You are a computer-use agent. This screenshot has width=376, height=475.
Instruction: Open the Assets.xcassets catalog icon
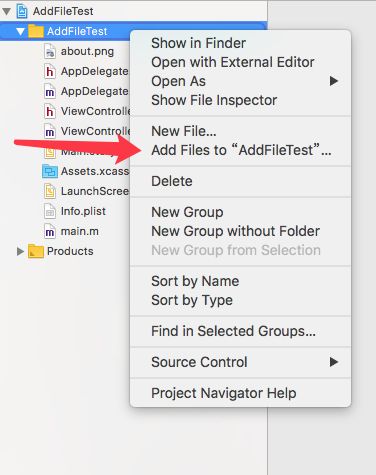tap(50, 171)
